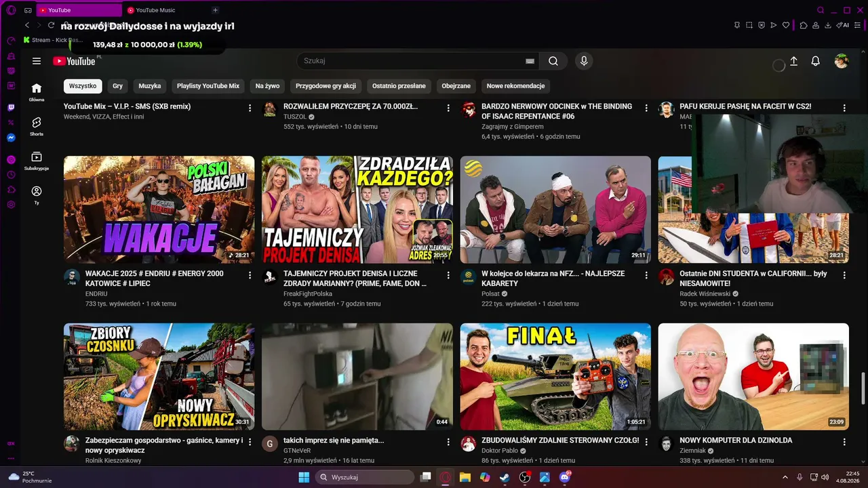Click the Windows taskbar Wyszukaj search box
Screen dimensions: 868x488
tap(366, 477)
